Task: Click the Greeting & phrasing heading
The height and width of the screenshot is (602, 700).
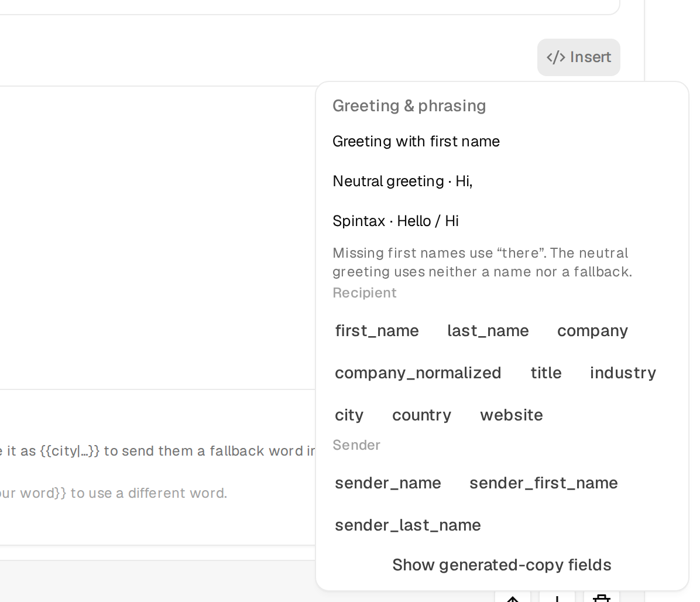Action: point(409,106)
